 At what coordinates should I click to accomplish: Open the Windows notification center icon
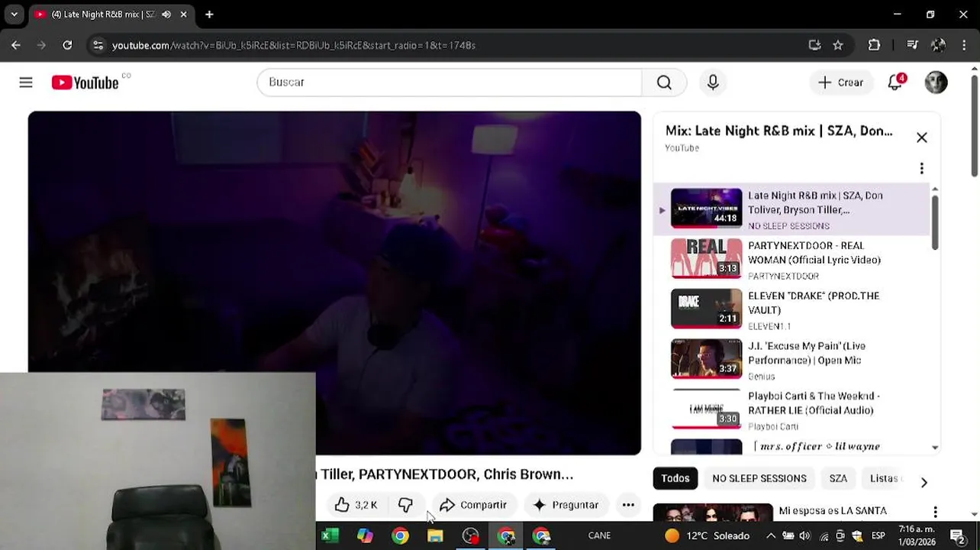coord(958,535)
